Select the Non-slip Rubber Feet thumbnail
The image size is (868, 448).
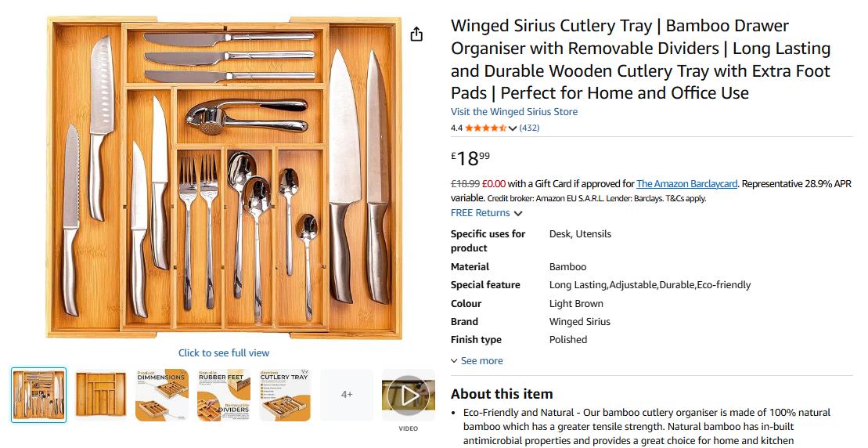click(224, 396)
